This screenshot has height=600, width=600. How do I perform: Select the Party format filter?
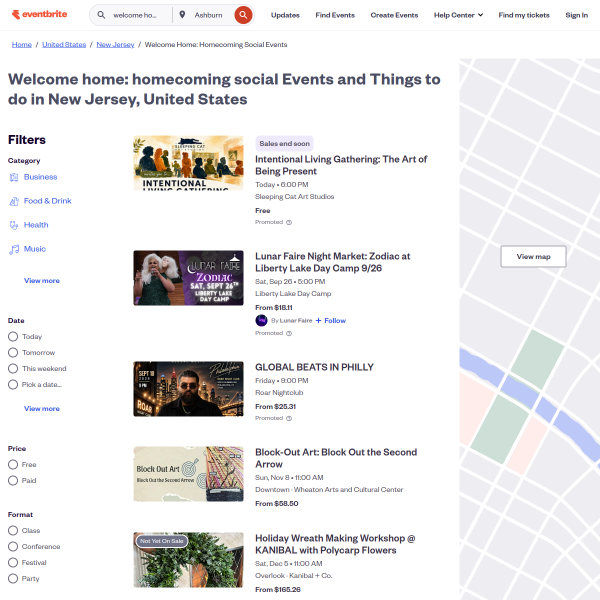[x=13, y=579]
